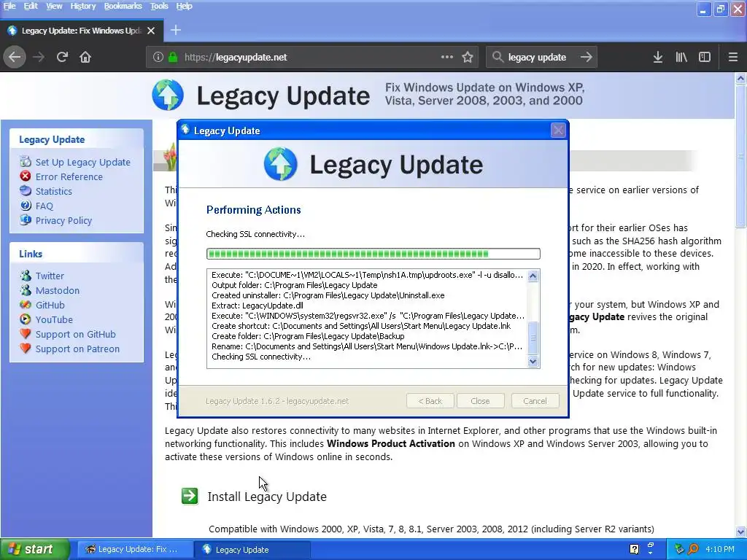Click the Cancel button in installer
Screen dimensions: 747x560
(535, 401)
